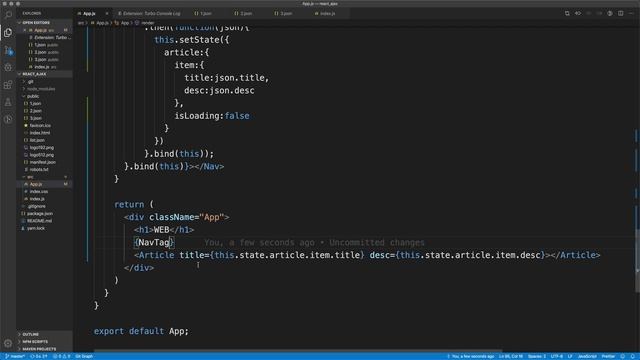
Task: Open the editor More Actions ellipsis
Action: 631,13
